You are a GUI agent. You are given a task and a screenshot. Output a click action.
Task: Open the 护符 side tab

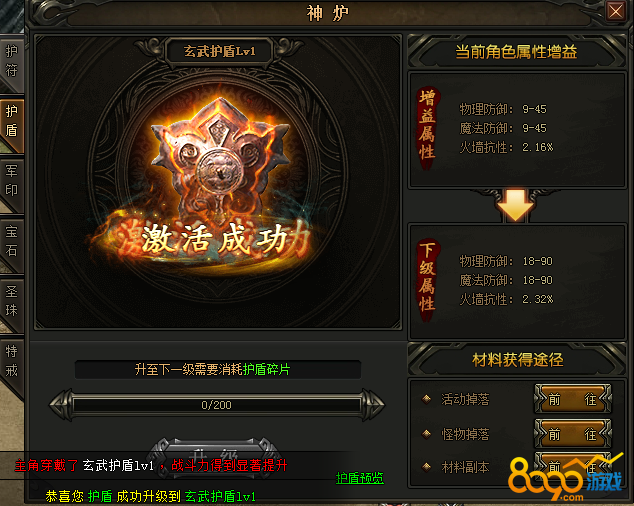coord(11,61)
